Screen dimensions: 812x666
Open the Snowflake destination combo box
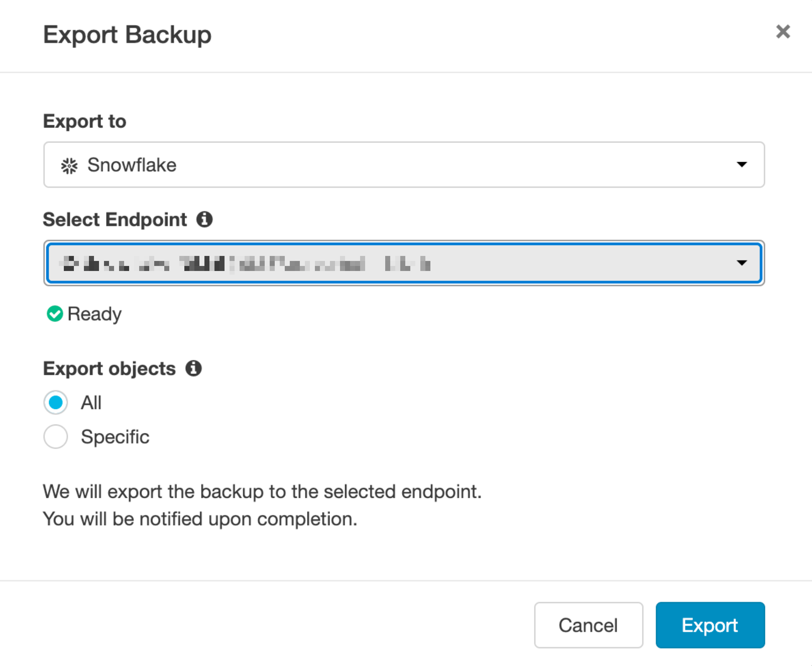coord(403,165)
